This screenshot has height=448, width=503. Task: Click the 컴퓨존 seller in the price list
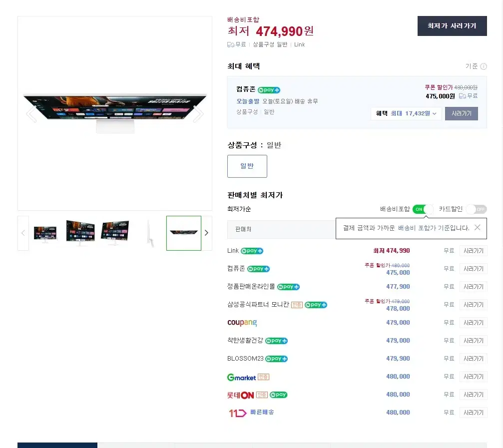click(x=236, y=269)
